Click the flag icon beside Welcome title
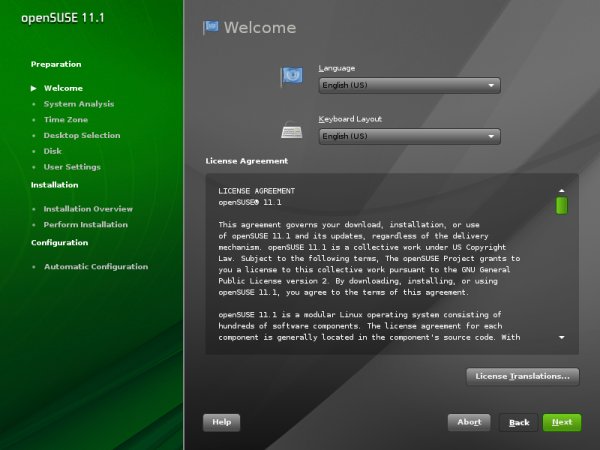Image resolution: width=600 pixels, height=450 pixels. pos(211,28)
